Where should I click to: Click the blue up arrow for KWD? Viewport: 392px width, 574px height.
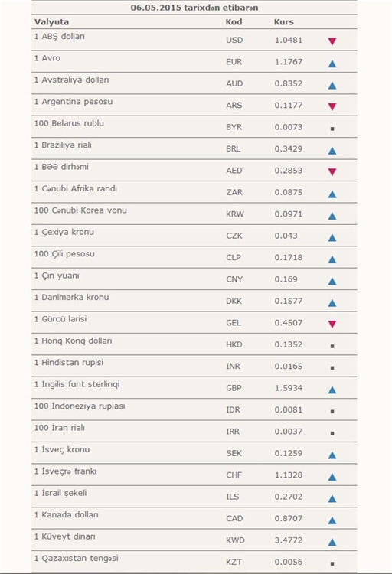tap(332, 542)
